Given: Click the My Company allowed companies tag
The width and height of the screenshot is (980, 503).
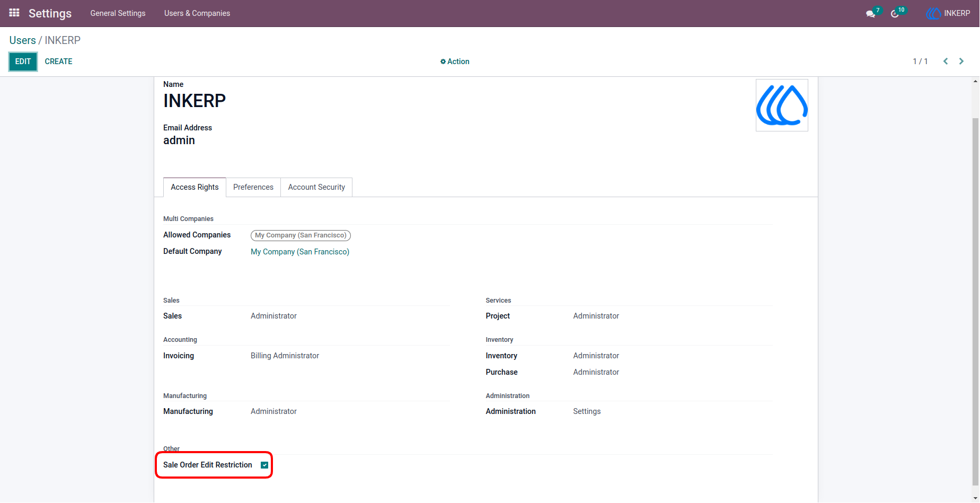Looking at the screenshot, I should (301, 235).
